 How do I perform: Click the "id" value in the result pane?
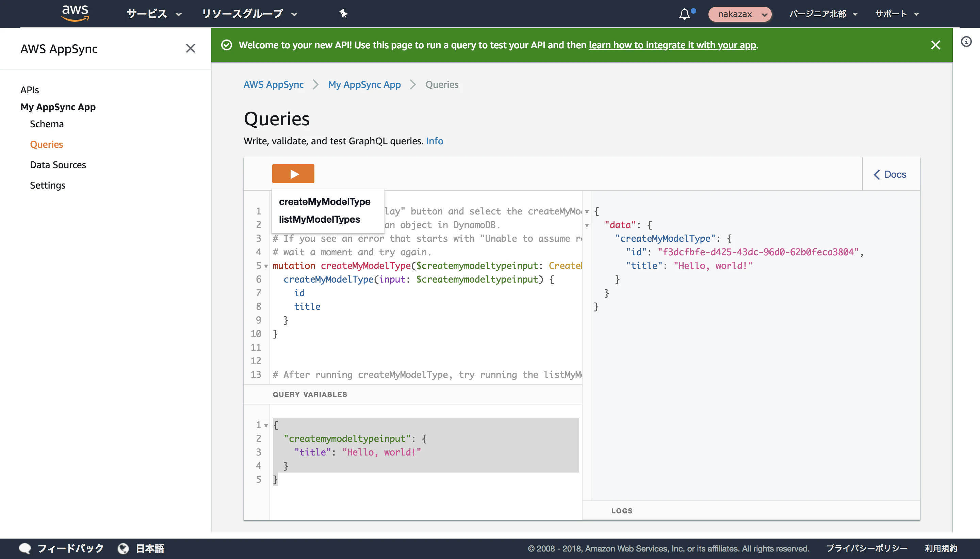758,252
